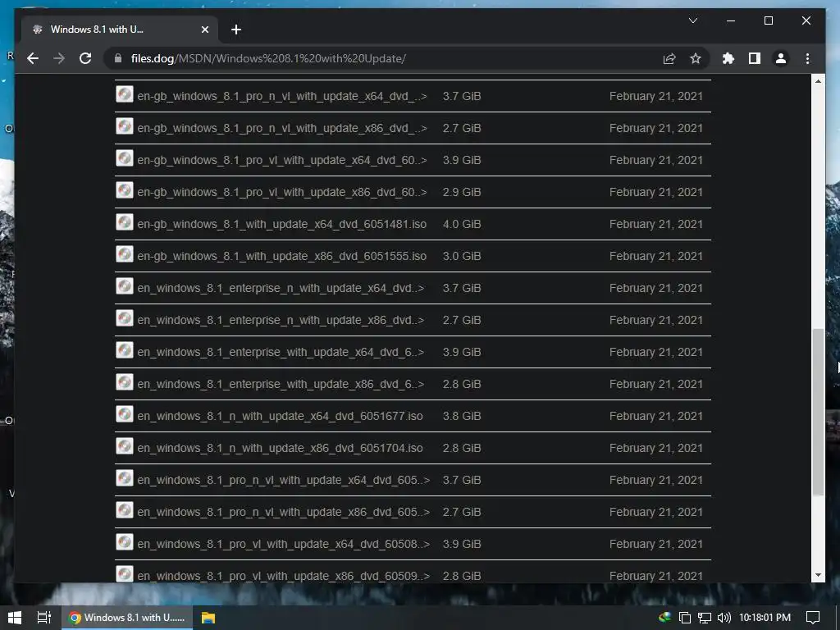Click the 3.8 GiB size text
Screen dimensions: 840x630
pyautogui.click(x=462, y=416)
